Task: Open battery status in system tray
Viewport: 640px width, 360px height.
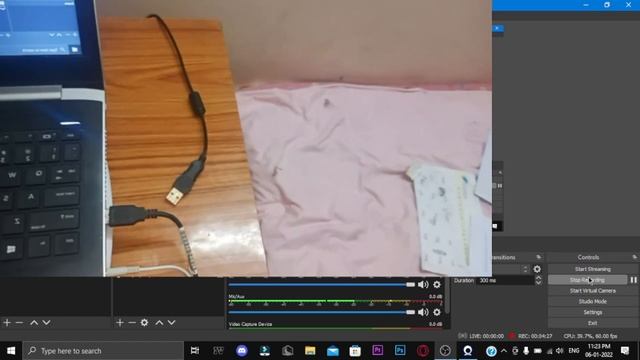Action: (538, 351)
